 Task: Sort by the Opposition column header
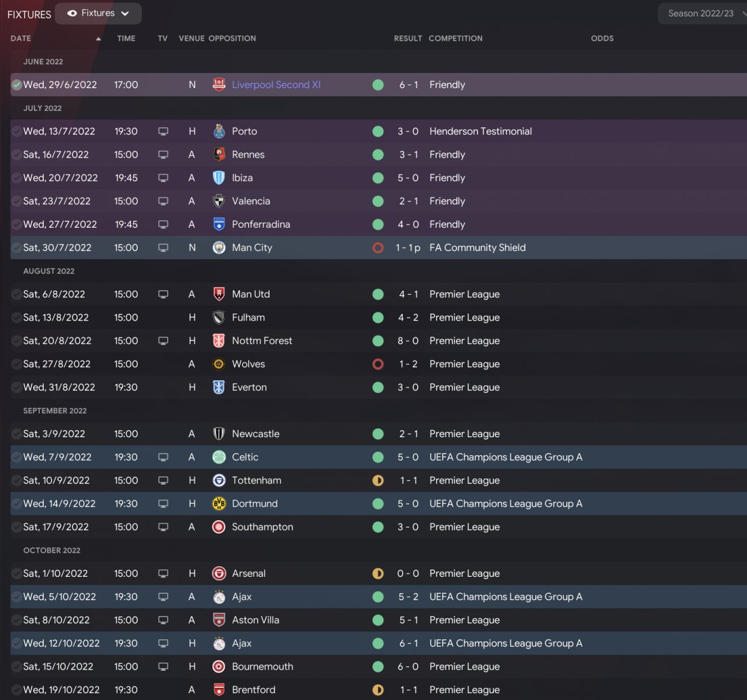232,39
